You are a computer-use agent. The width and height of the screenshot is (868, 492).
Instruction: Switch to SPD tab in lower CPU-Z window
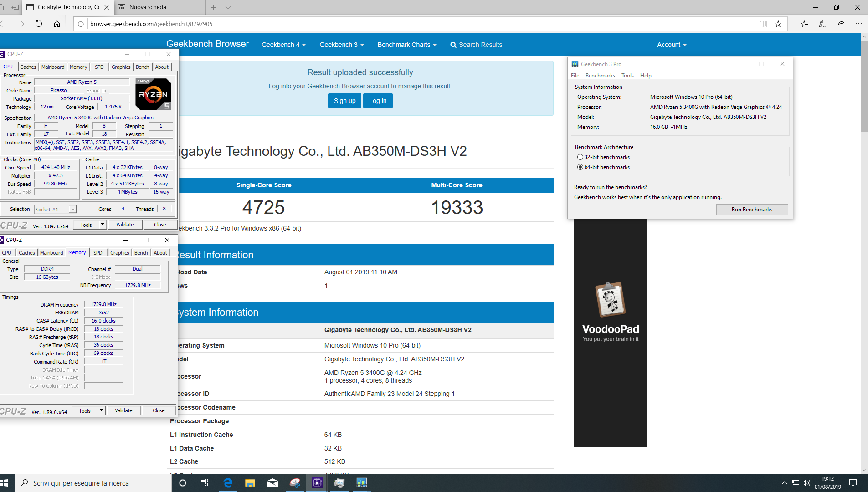pyautogui.click(x=98, y=253)
